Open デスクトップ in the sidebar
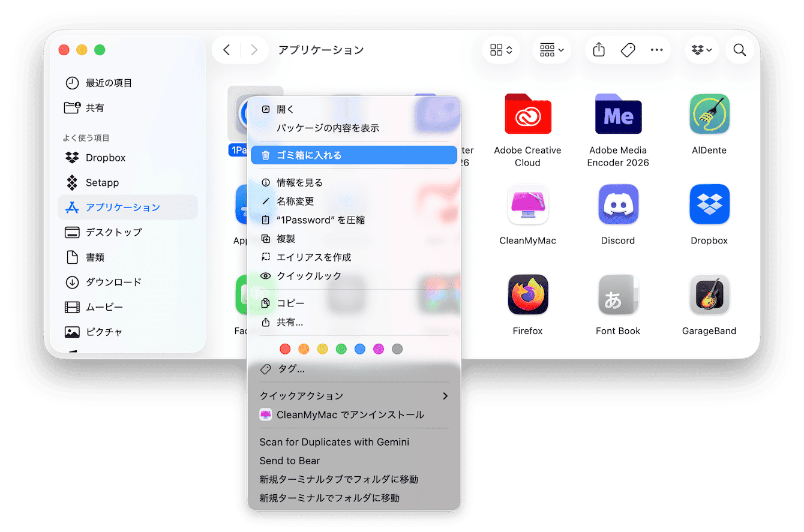 (x=128, y=232)
